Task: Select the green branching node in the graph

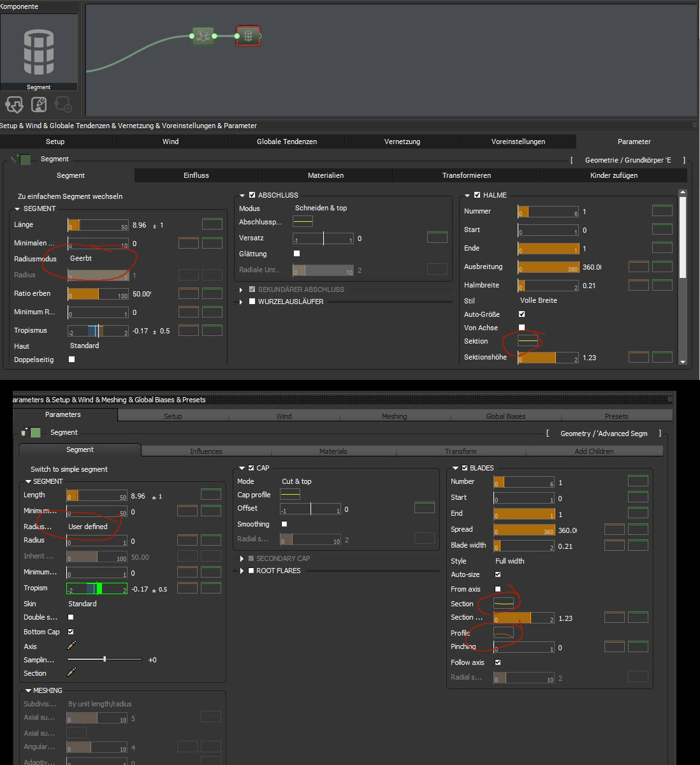Action: pyautogui.click(x=203, y=36)
